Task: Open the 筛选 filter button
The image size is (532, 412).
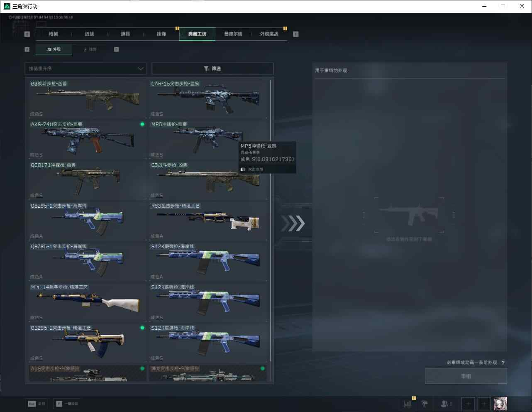Action: coord(212,69)
